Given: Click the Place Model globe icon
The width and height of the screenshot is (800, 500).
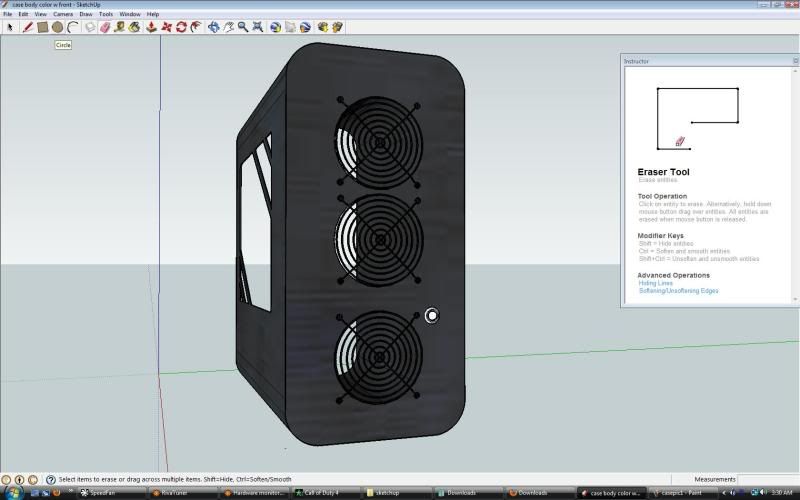Looking at the screenshot, I should tap(305, 27).
